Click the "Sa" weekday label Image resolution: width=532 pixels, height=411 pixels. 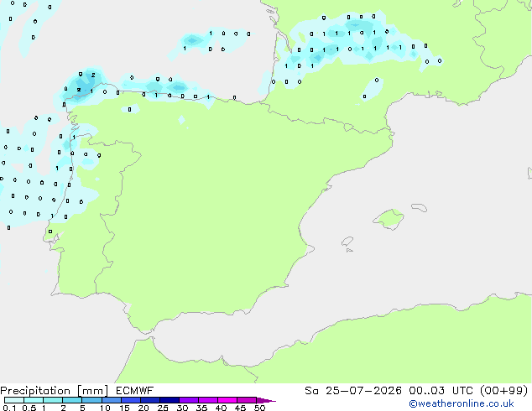click(x=311, y=391)
